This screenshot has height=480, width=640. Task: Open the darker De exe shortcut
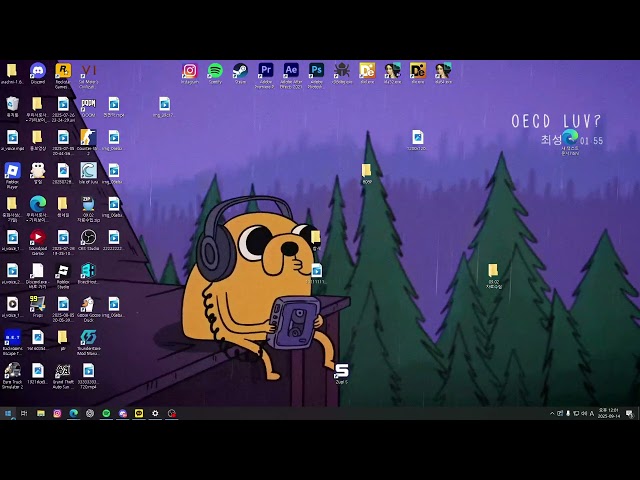(x=418, y=71)
